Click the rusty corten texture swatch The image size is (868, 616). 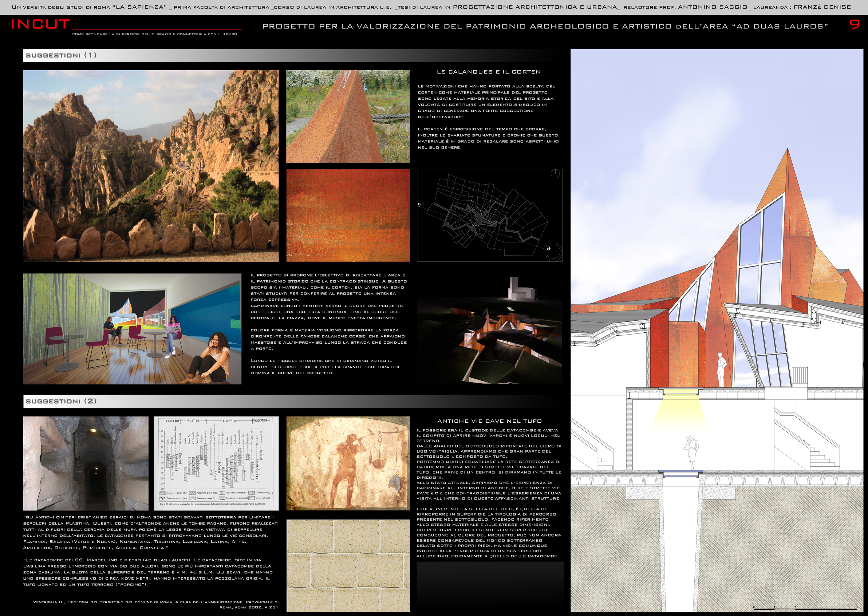tap(347, 215)
